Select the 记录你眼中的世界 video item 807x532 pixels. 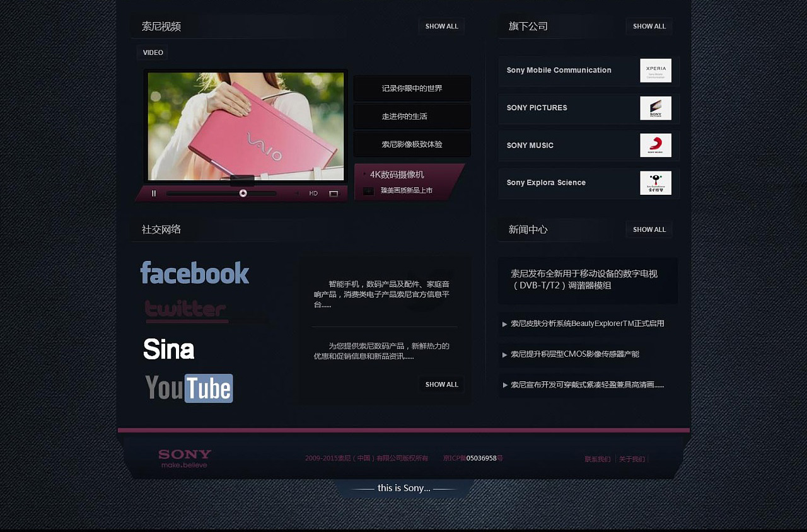point(412,88)
